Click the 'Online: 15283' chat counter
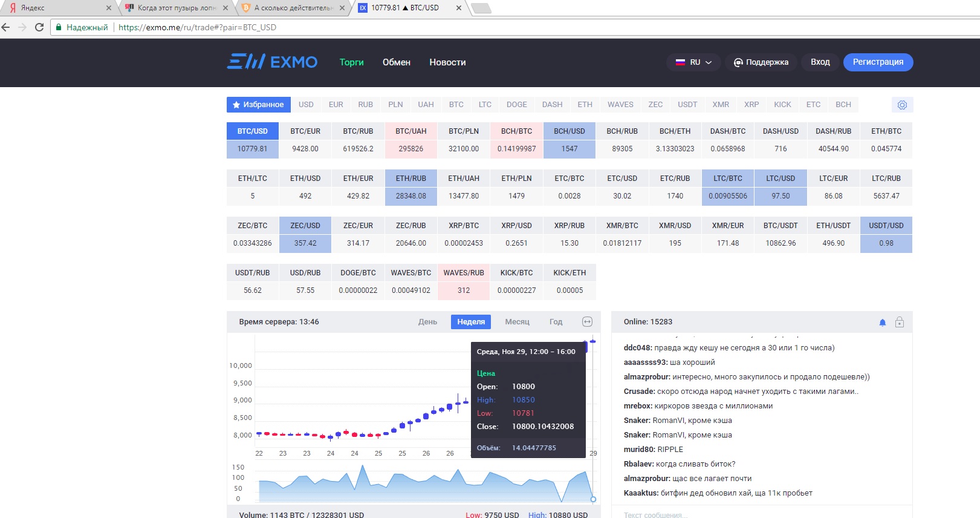 [x=648, y=322]
